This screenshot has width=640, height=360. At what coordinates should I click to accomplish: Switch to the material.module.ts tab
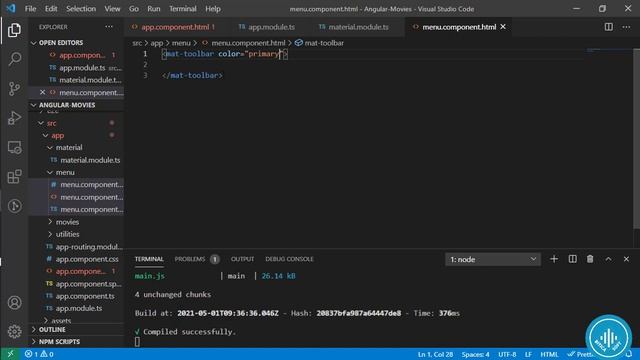click(358, 27)
